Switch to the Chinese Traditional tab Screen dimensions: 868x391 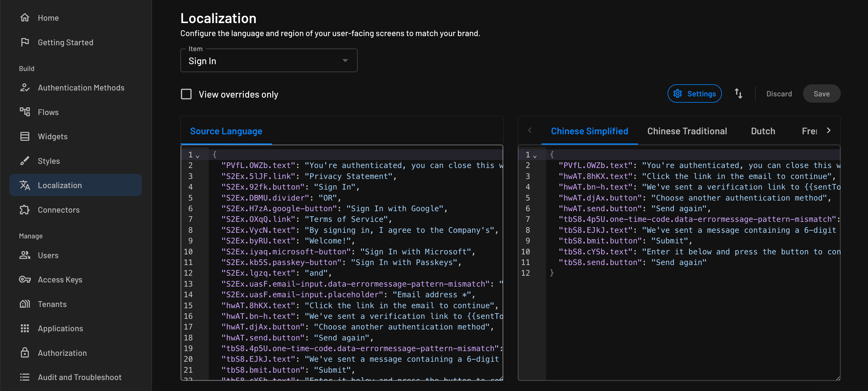687,131
